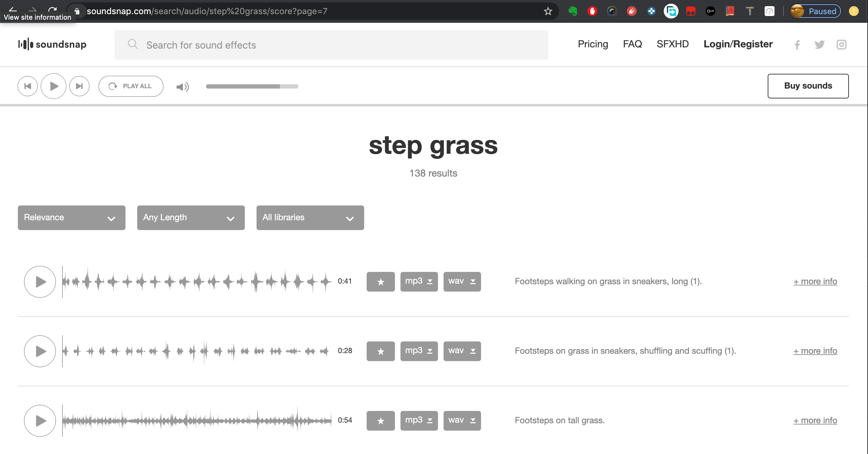Screen dimensions: 868x454
Task: Click the volume slider bar
Action: pyautogui.click(x=252, y=86)
